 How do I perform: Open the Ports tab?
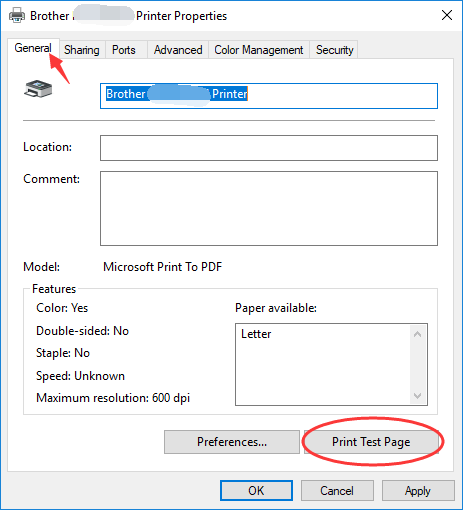point(124,50)
